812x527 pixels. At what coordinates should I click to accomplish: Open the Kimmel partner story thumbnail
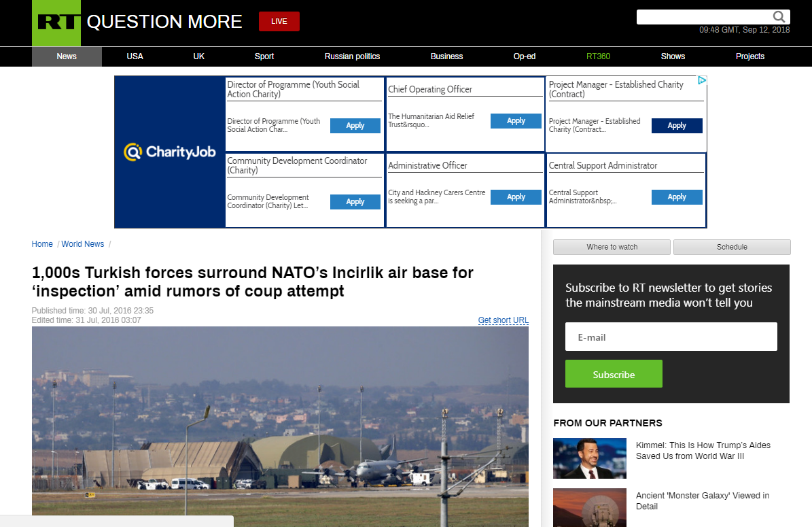(x=589, y=458)
